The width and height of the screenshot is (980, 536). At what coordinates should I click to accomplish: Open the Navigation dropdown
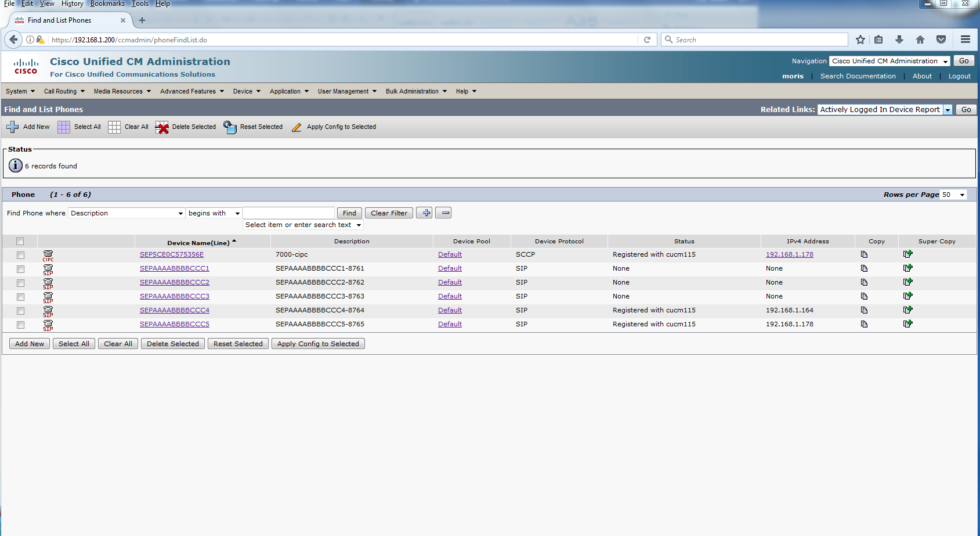(889, 61)
